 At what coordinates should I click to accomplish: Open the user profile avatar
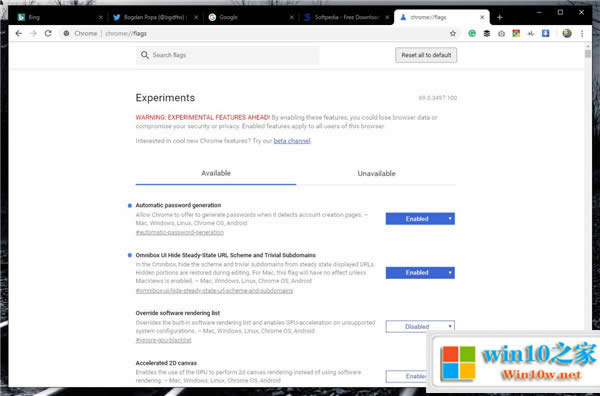pos(567,34)
